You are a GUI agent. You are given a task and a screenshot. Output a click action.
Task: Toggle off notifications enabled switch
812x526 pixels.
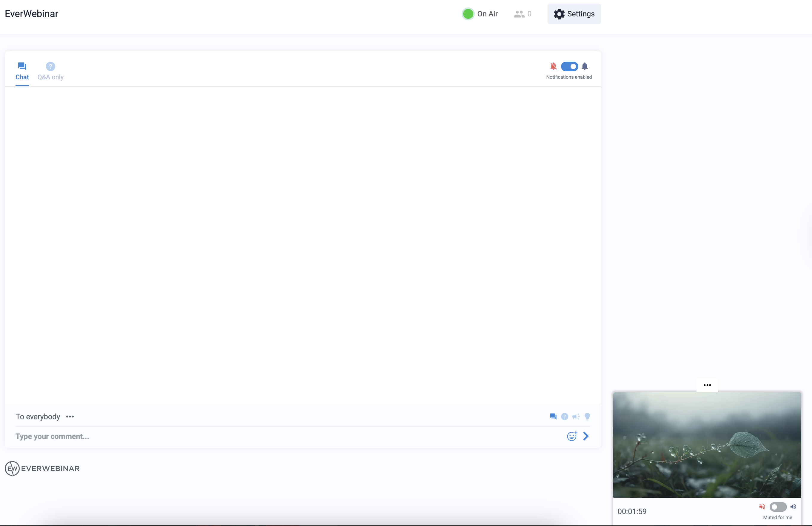(569, 66)
